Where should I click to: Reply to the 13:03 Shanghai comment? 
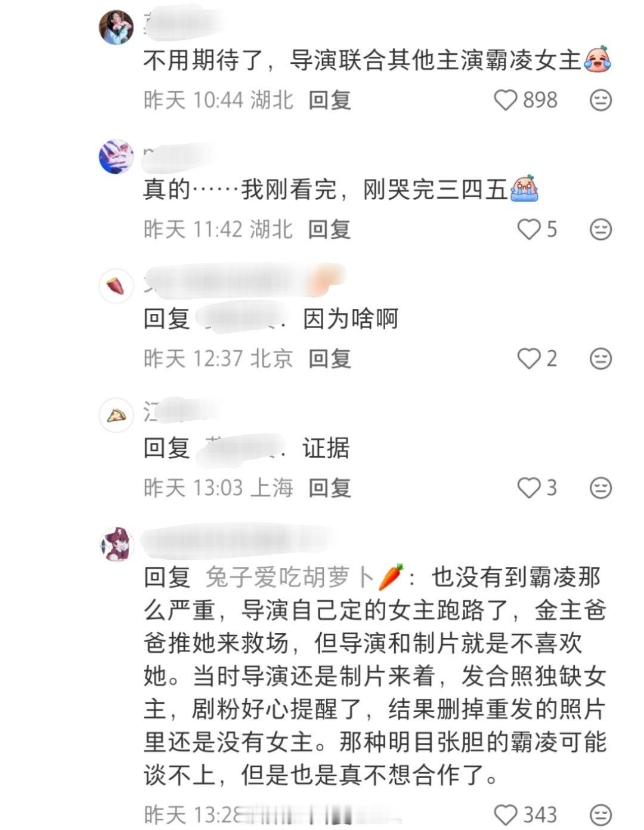tap(330, 488)
